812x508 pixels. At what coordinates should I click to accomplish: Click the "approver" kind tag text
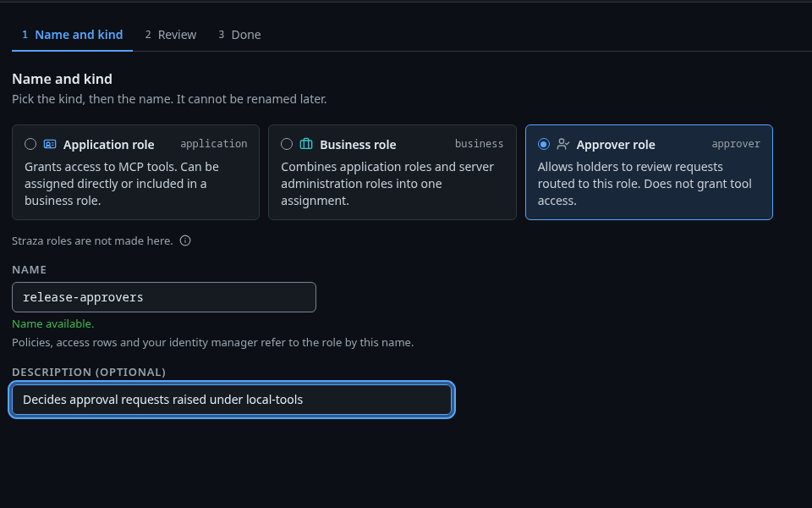point(736,144)
